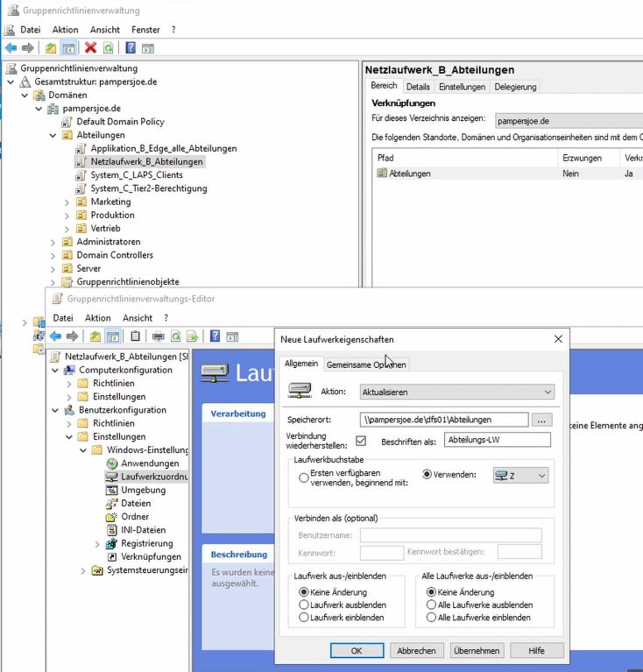Select Laufwerk einblenden option
This screenshot has width=643, height=672.
[x=304, y=617]
